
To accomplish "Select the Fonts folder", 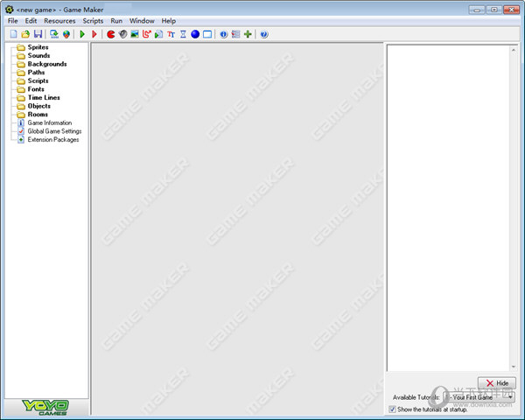I will coord(31,89).
